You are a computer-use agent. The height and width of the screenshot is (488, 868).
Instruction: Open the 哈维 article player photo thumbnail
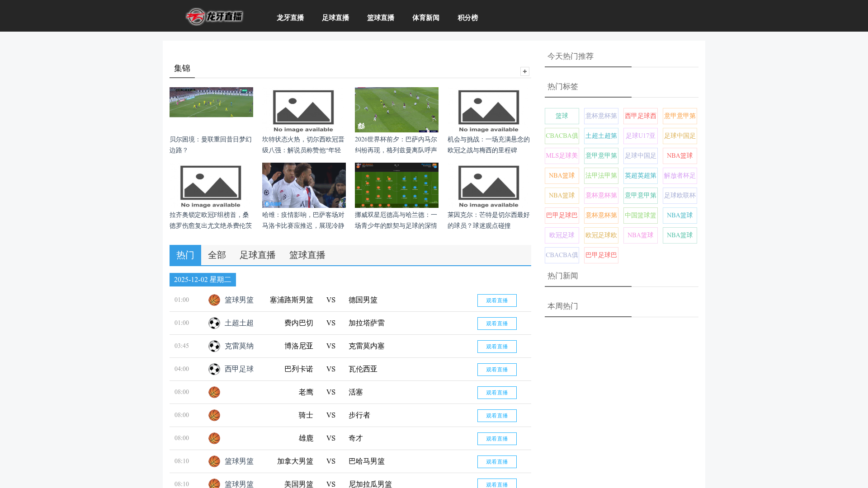pyautogui.click(x=304, y=185)
